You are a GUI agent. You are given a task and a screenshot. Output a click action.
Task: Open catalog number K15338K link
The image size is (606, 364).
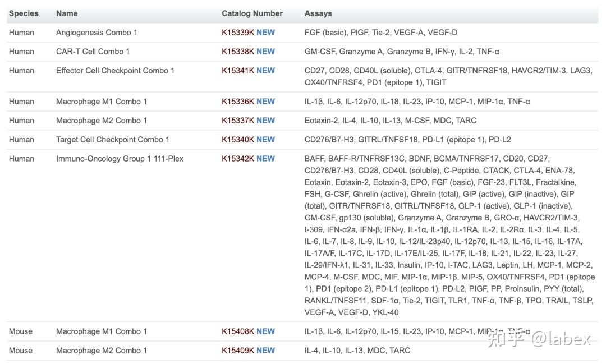tap(238, 52)
